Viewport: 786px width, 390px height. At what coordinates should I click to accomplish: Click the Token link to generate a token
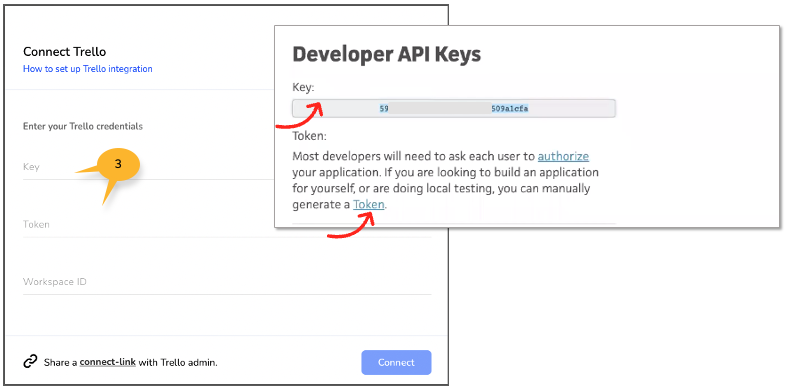tap(369, 205)
